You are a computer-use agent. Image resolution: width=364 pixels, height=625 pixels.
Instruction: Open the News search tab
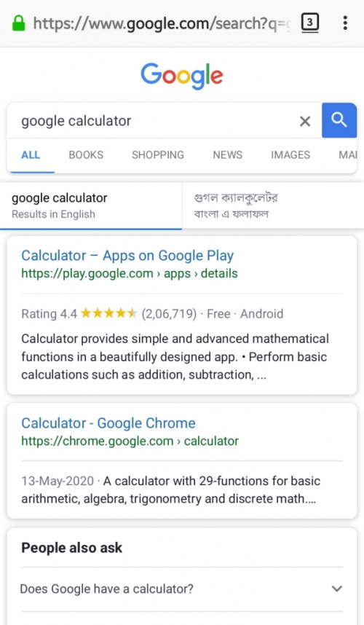[227, 154]
